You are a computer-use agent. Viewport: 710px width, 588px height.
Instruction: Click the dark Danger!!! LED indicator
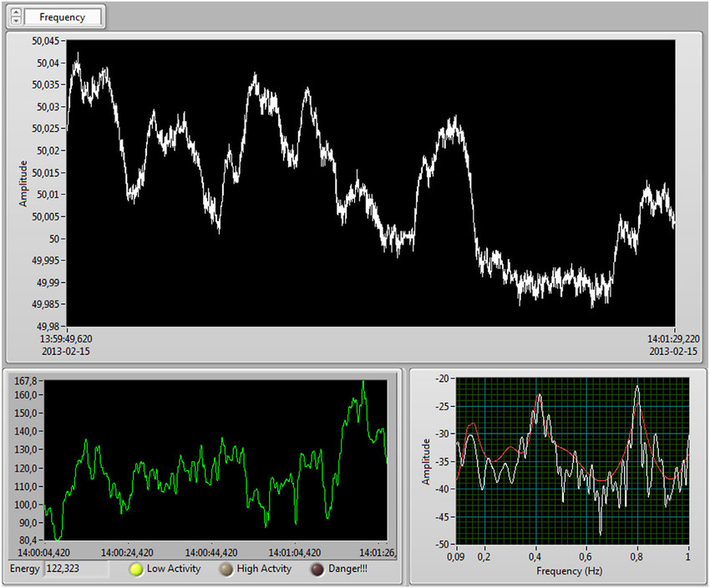[x=317, y=569]
